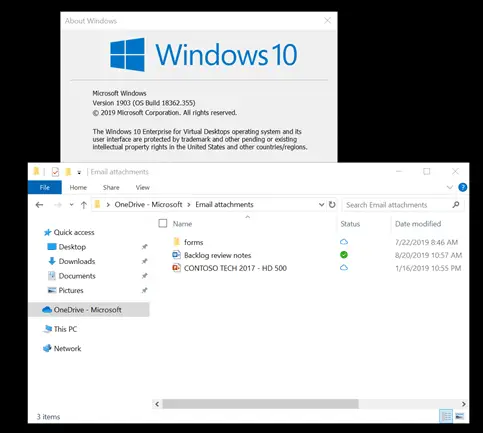This screenshot has width=483, height=433.
Task: Open the View ribbon tab
Action: click(x=142, y=187)
